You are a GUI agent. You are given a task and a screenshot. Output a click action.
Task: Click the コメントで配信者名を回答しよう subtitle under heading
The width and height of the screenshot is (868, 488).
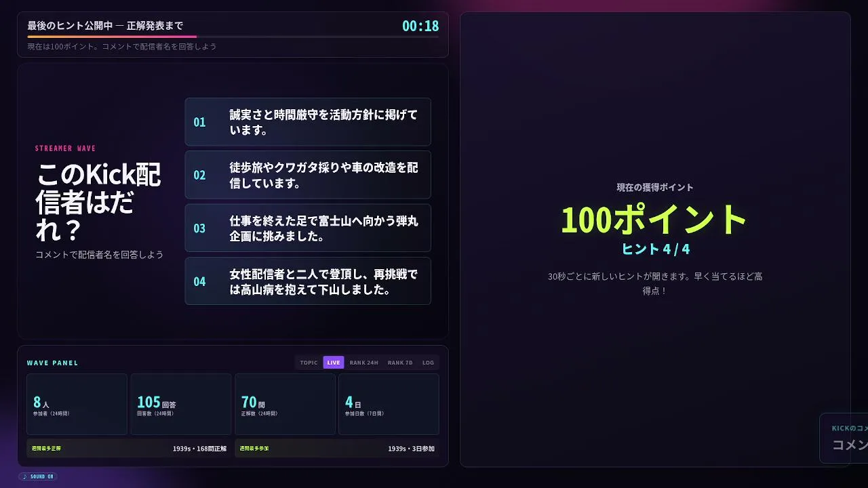click(x=99, y=255)
